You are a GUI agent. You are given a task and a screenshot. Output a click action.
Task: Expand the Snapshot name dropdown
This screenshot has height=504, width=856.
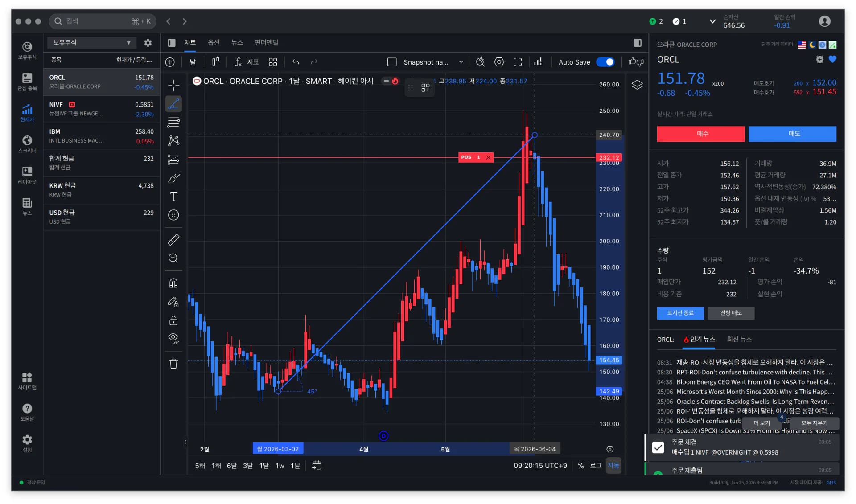461,62
